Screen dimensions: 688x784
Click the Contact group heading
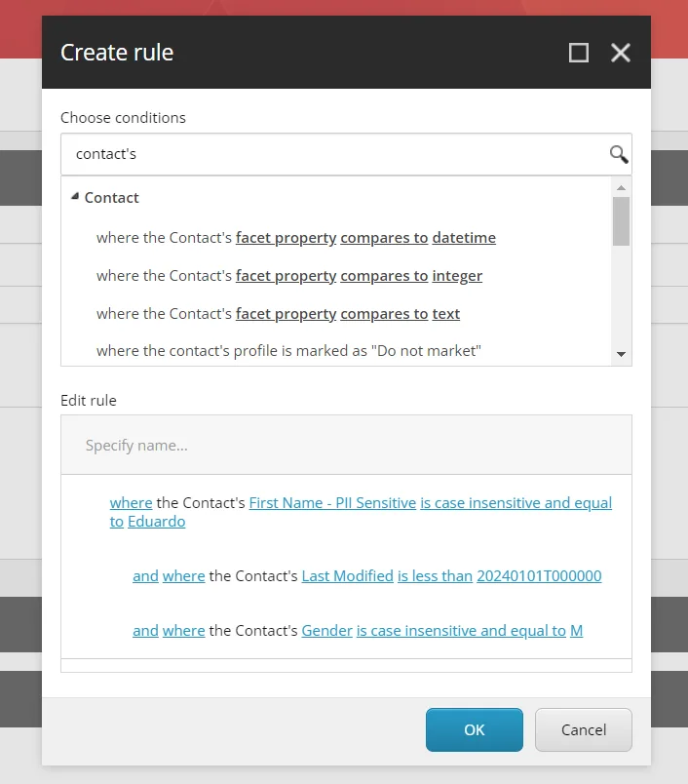[111, 198]
